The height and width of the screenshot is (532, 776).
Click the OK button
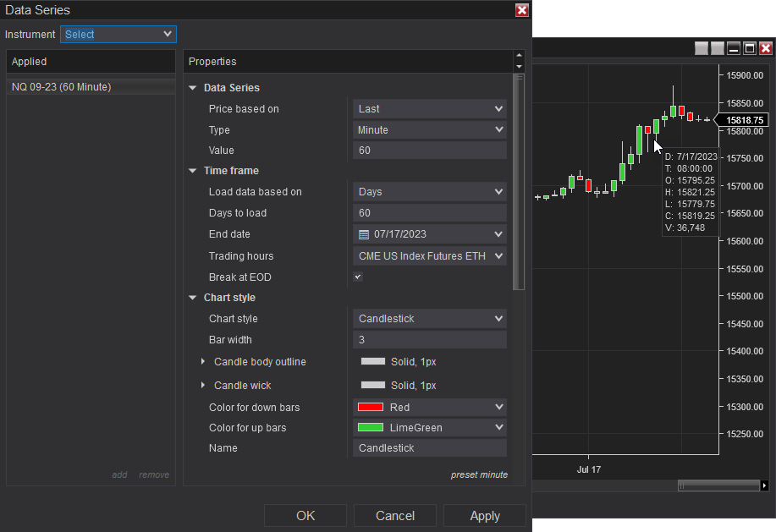pyautogui.click(x=305, y=516)
